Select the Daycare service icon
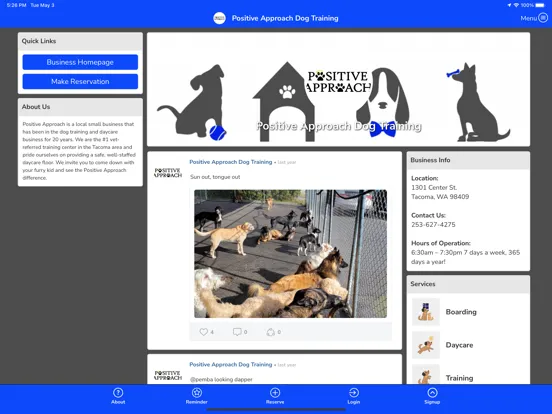Viewport: 552px width, 414px height. (426, 345)
